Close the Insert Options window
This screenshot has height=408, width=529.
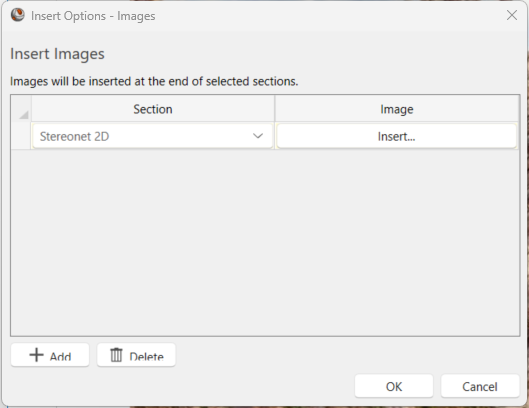(512, 15)
